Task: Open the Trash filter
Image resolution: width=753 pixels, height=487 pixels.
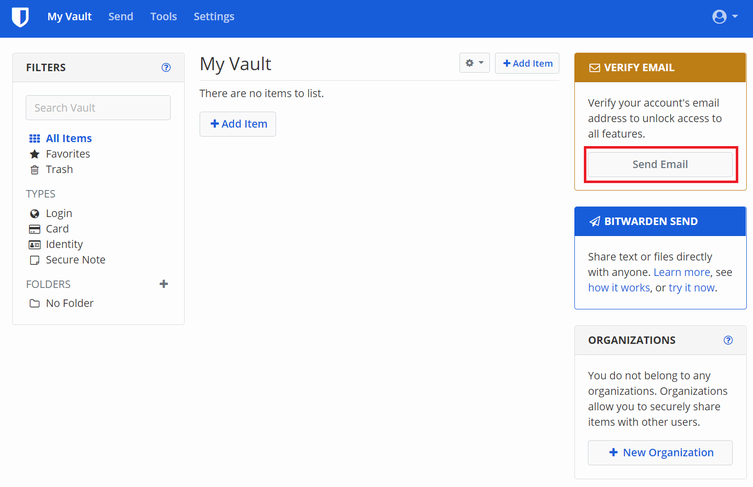Action: click(59, 169)
